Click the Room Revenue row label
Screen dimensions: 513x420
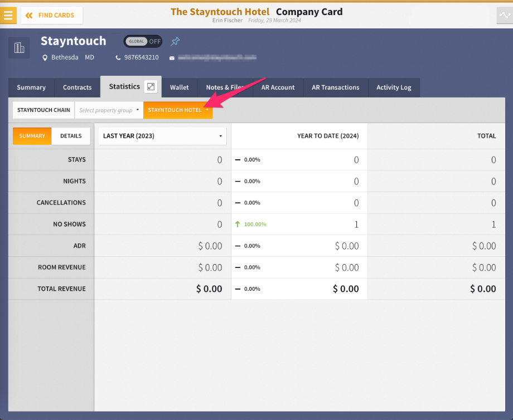point(61,268)
